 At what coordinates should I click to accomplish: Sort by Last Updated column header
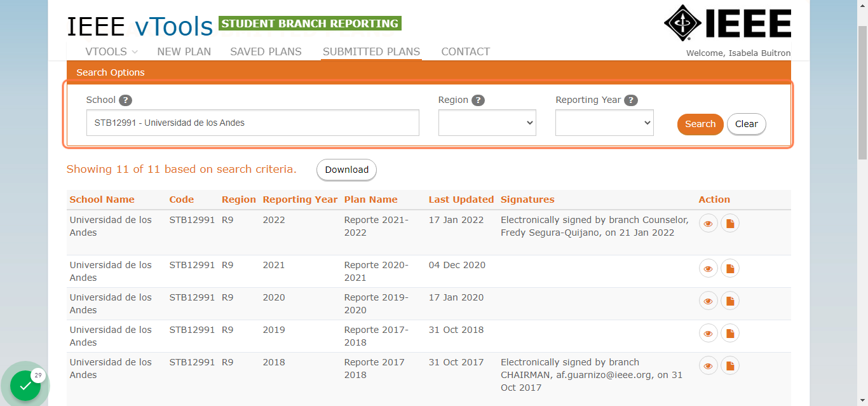tap(461, 200)
